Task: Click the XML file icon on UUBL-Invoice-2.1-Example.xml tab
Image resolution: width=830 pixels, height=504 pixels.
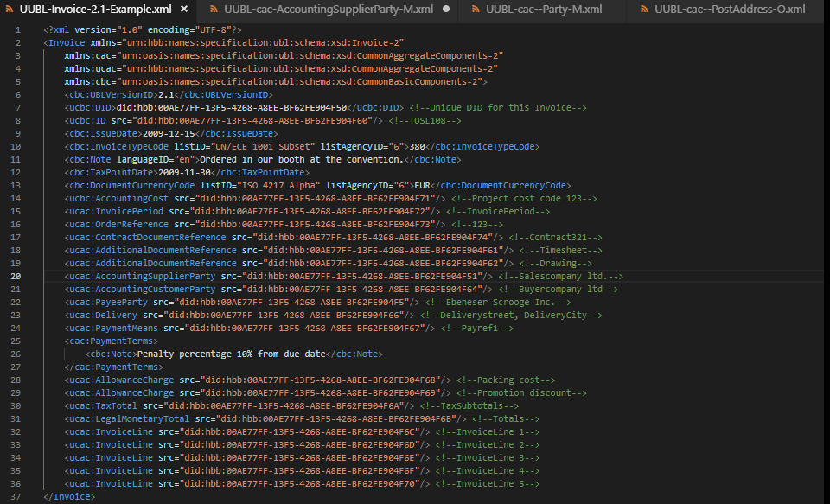Action: tap(10, 9)
